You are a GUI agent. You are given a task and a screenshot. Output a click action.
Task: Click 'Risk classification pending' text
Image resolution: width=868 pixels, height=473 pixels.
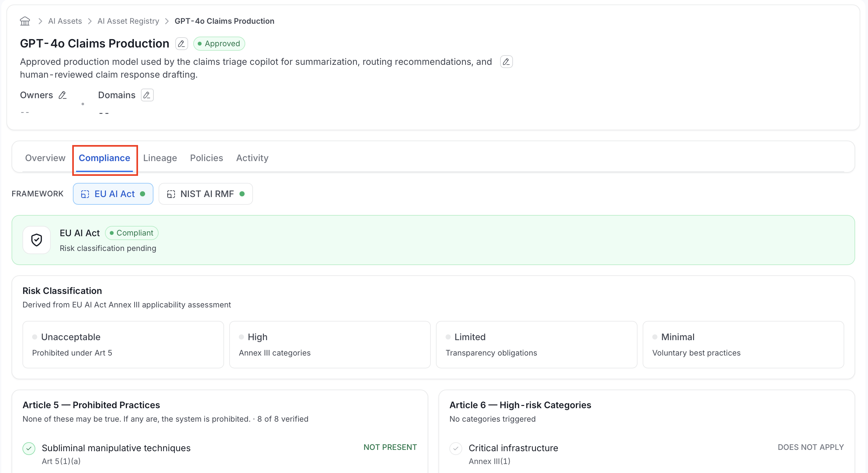pyautogui.click(x=108, y=248)
